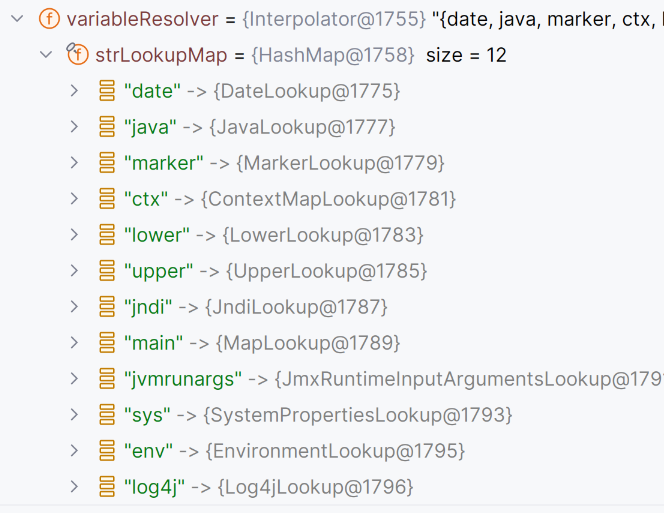Click the map entry icon for "env"
This screenshot has width=664, height=513.
coord(107,451)
